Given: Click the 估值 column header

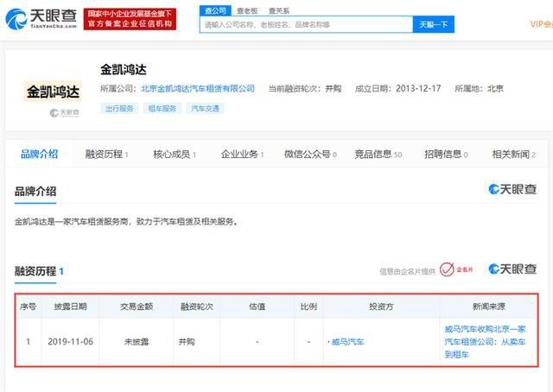Looking at the screenshot, I should pos(257,307).
